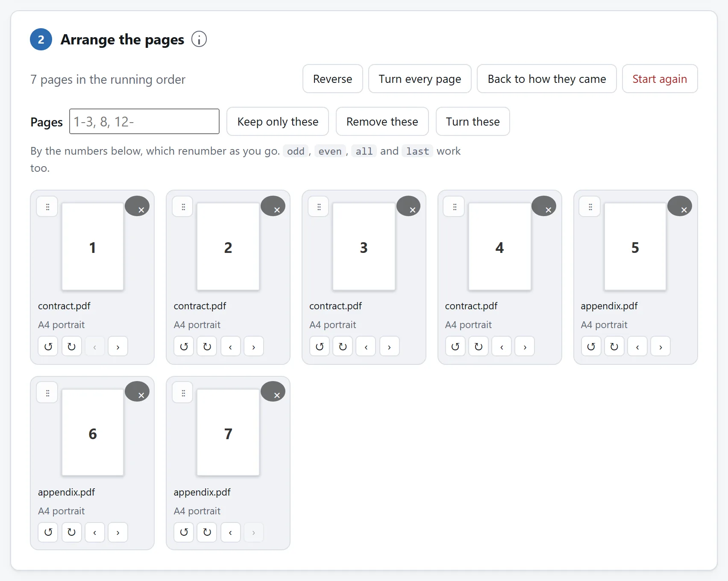Viewport: 728px width, 581px height.
Task: Rotate page 7 counterclockwise
Action: click(x=184, y=532)
